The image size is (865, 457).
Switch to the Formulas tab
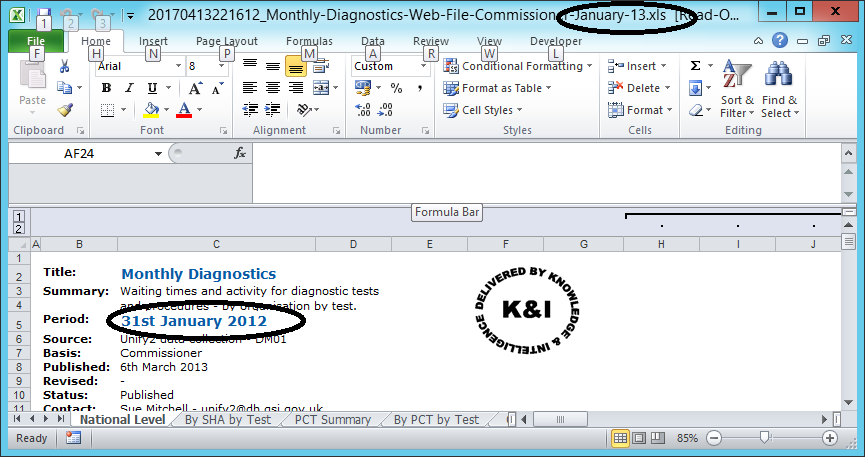point(309,41)
